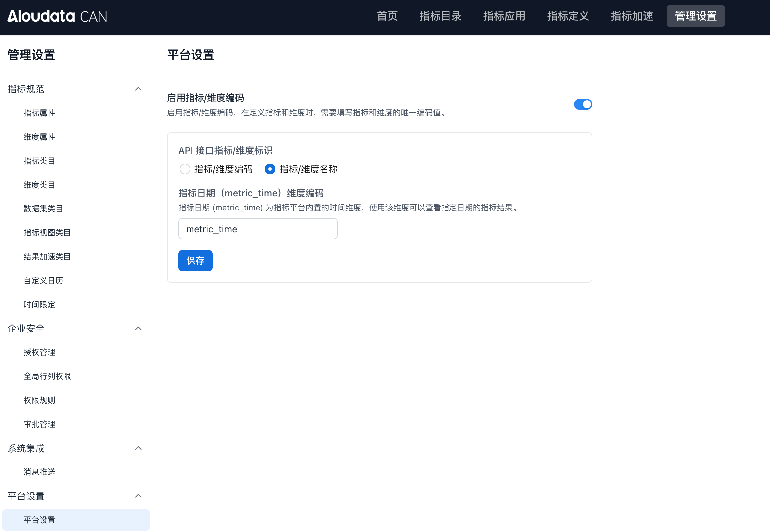The width and height of the screenshot is (770, 532).
Task: Collapse the 平台设置 sidebar section chevron
Action: pos(138,496)
